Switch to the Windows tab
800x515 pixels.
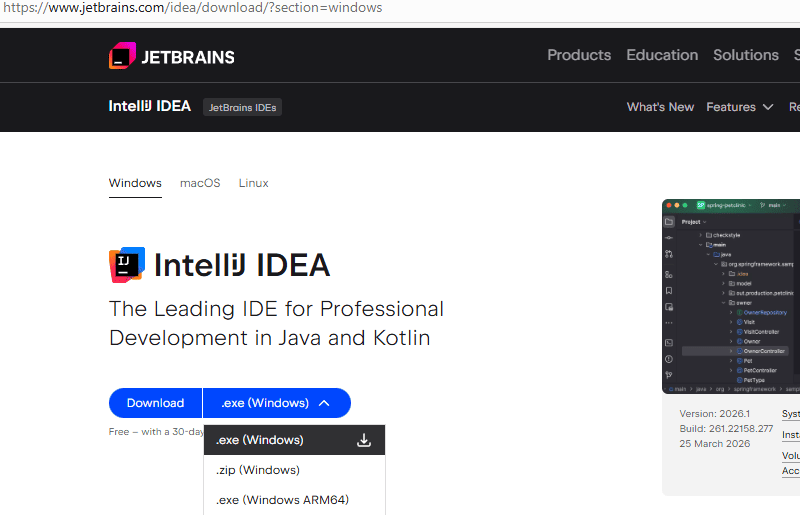(135, 183)
